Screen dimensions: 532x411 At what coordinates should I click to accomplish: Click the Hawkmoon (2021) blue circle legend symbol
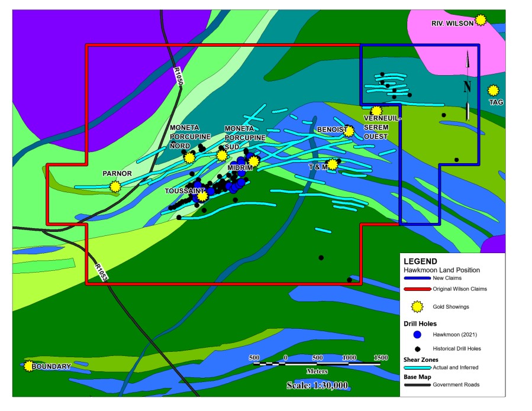click(417, 335)
